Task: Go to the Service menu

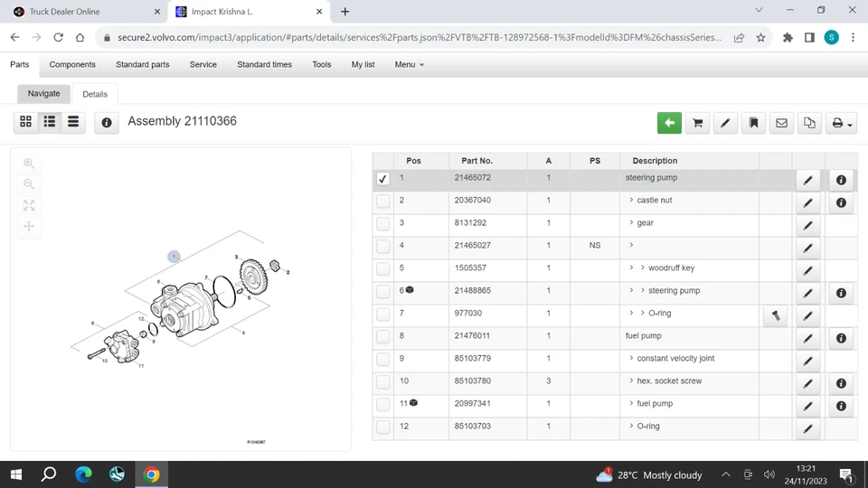Action: point(203,65)
